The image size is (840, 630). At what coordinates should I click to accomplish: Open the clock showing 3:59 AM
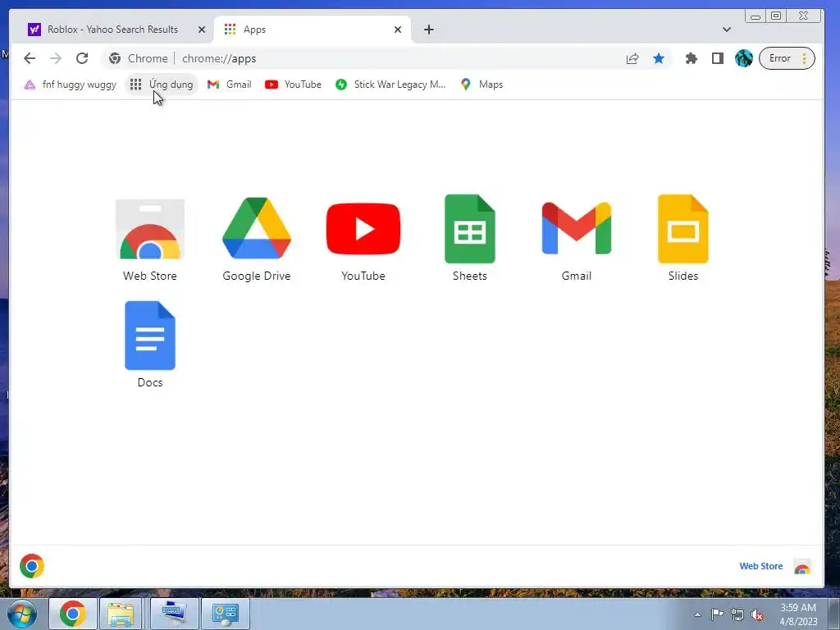[798, 614]
